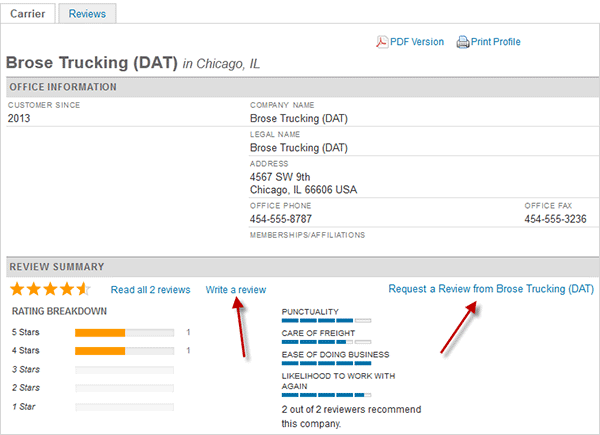Click the PUNCTUALITY label
Viewport: 600px width, 435px height.
tap(310, 312)
